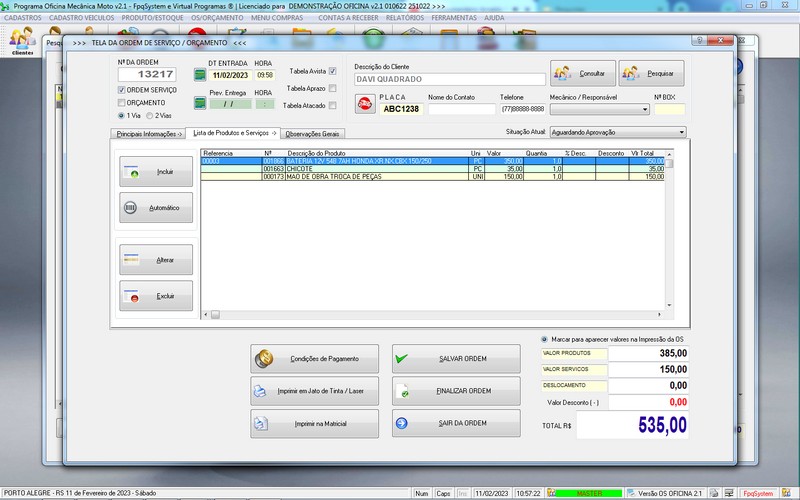Image resolution: width=800 pixels, height=500 pixels.
Task: Open the CADASTROS menu
Action: 22,17
